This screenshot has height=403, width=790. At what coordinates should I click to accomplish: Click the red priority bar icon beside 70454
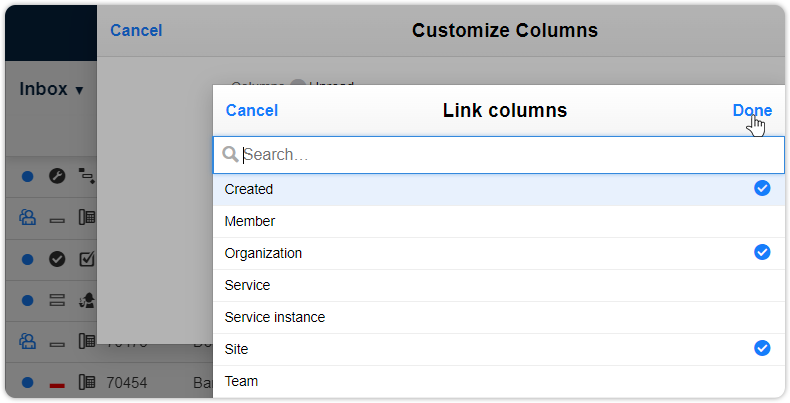(x=57, y=385)
